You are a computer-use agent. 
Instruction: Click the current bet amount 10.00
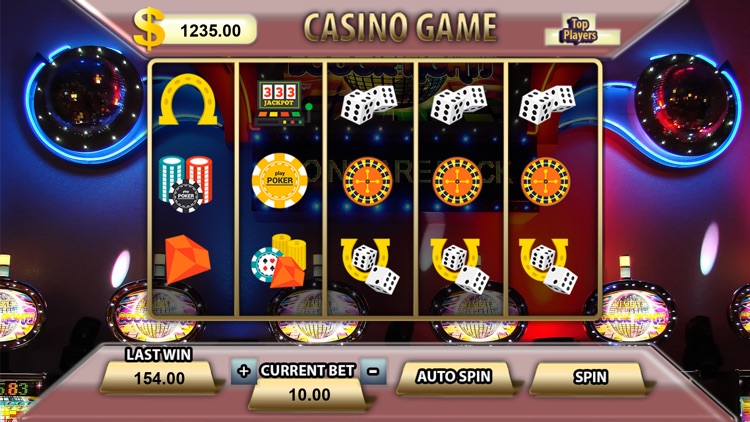309,395
